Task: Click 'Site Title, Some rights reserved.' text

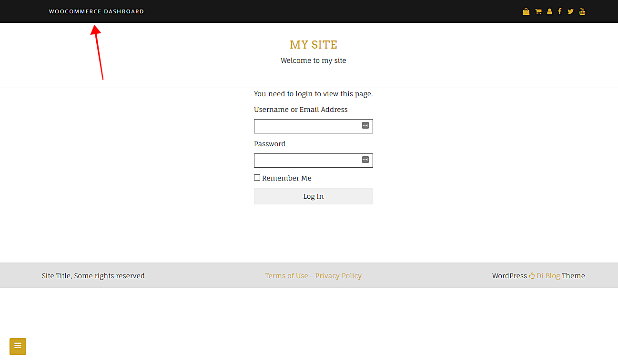Action: point(94,276)
